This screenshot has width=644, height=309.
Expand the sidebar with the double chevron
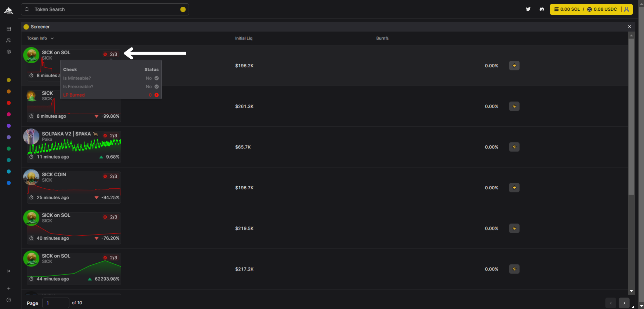[9, 271]
